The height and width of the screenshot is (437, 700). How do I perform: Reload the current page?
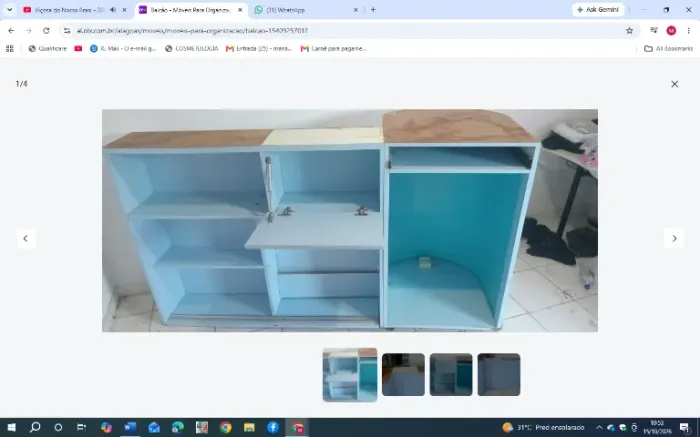pyautogui.click(x=46, y=30)
